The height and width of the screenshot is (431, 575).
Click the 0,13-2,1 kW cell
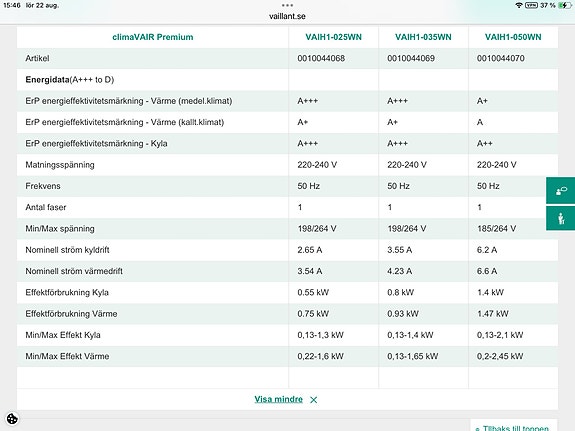click(500, 335)
